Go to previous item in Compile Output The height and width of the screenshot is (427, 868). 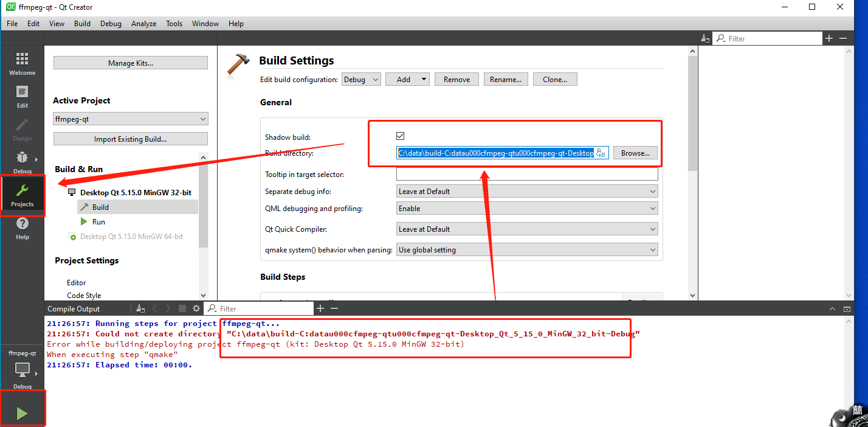click(x=154, y=309)
